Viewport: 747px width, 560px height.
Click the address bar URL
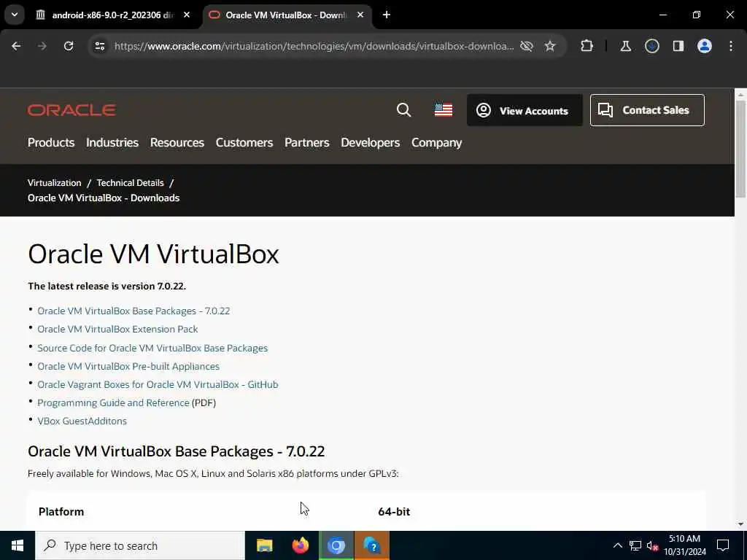point(314,46)
